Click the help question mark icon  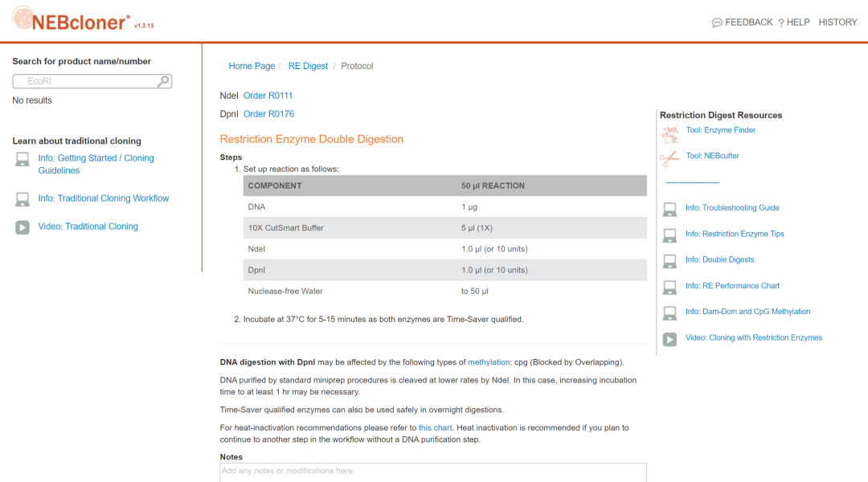[x=781, y=22]
